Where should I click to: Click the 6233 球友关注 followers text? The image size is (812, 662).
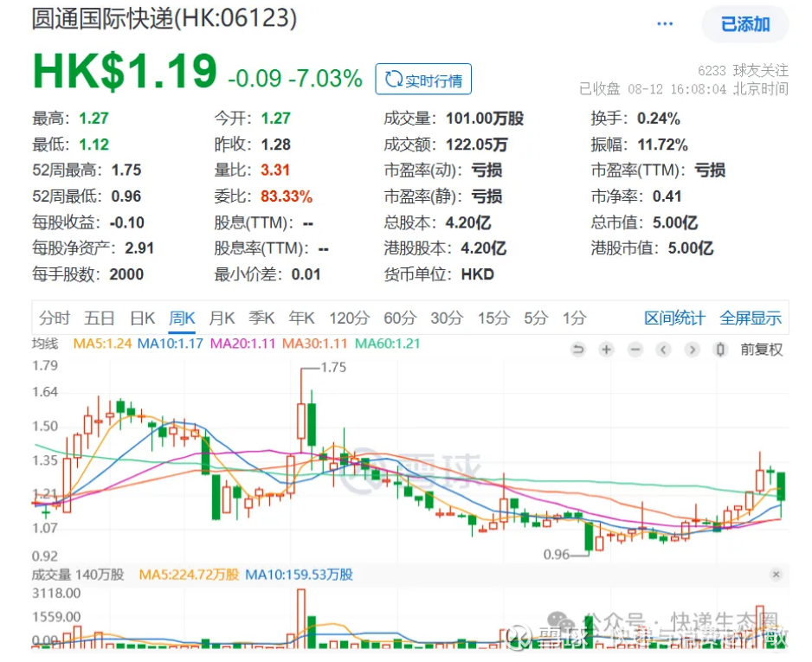click(x=743, y=70)
